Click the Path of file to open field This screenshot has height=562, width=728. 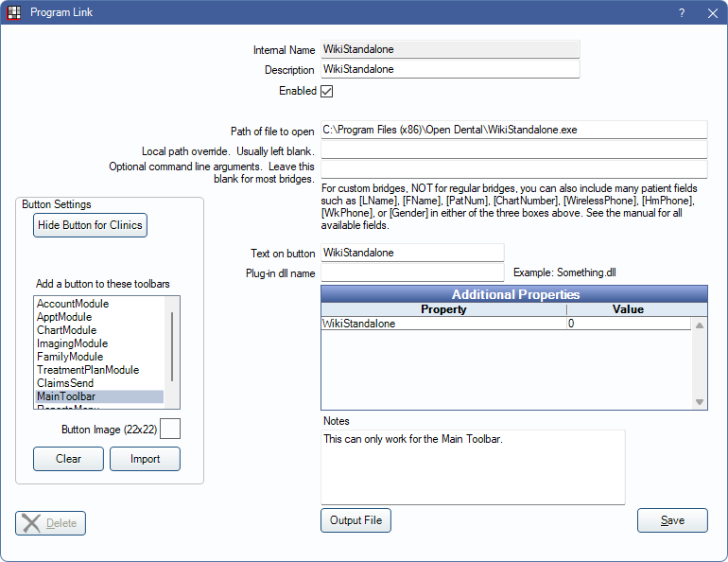(x=513, y=130)
